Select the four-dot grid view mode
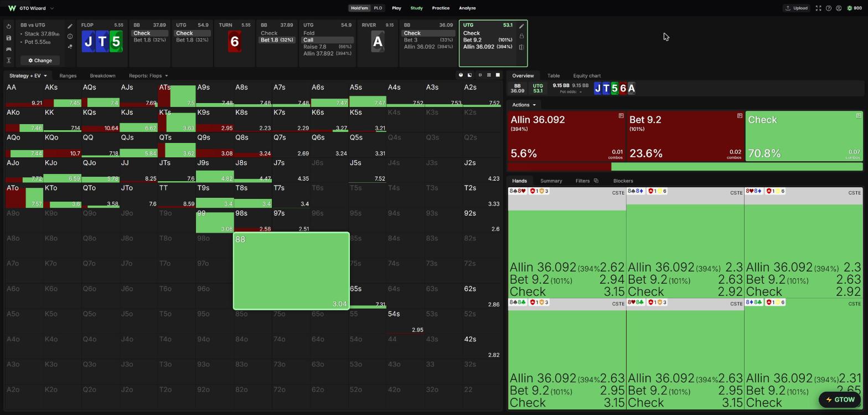 (x=480, y=75)
